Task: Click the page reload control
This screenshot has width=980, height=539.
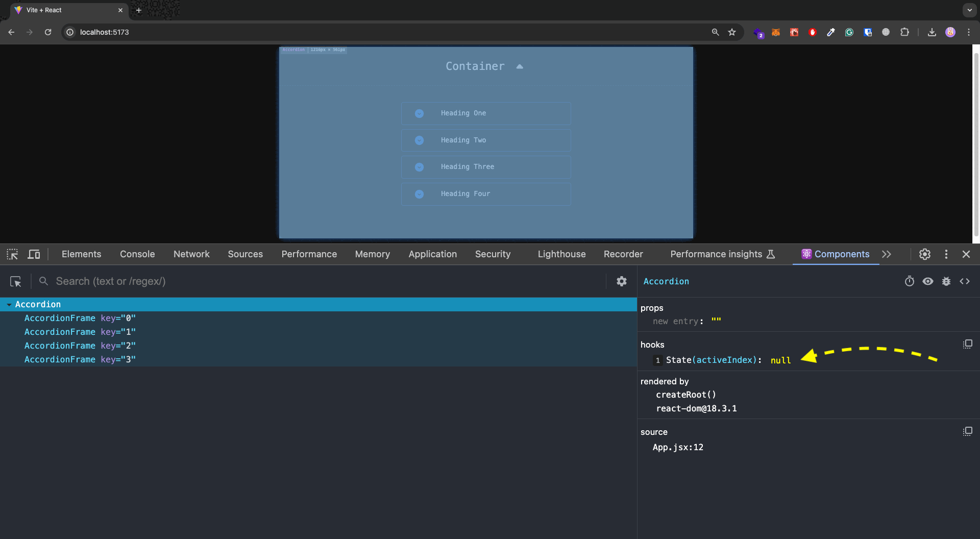Action: 47,32
